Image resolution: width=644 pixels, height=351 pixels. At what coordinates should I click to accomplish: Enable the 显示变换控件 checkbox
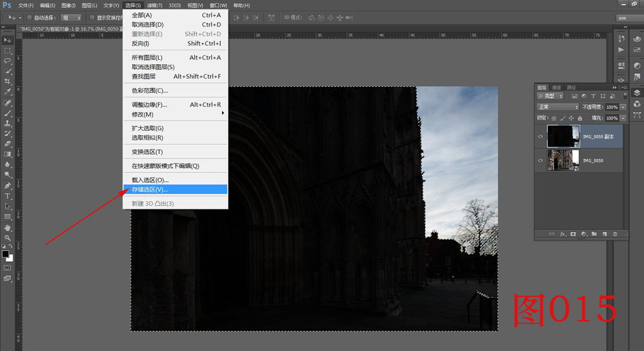92,18
